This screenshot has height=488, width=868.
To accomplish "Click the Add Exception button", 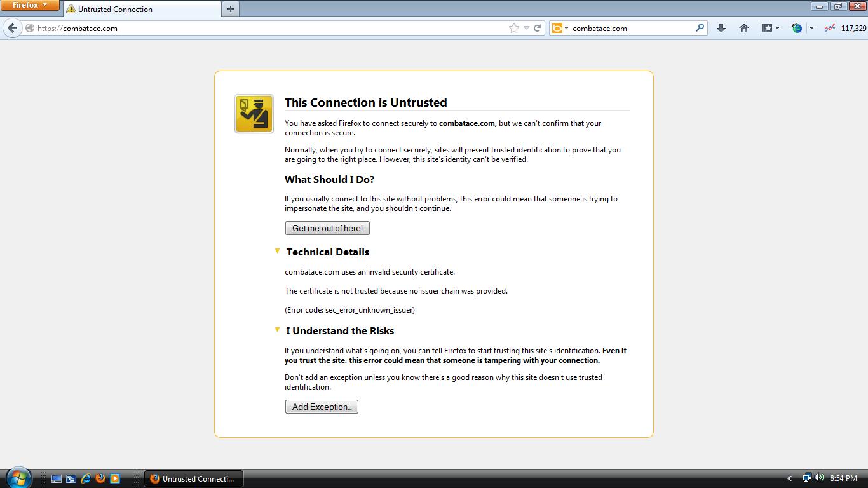I will (x=322, y=407).
